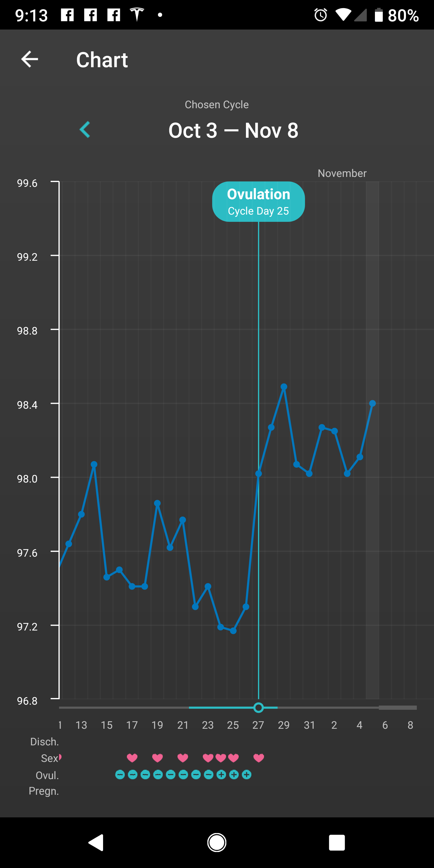Tap the 99.6 temperature axis label
Screen dimensions: 434x868
27,183
